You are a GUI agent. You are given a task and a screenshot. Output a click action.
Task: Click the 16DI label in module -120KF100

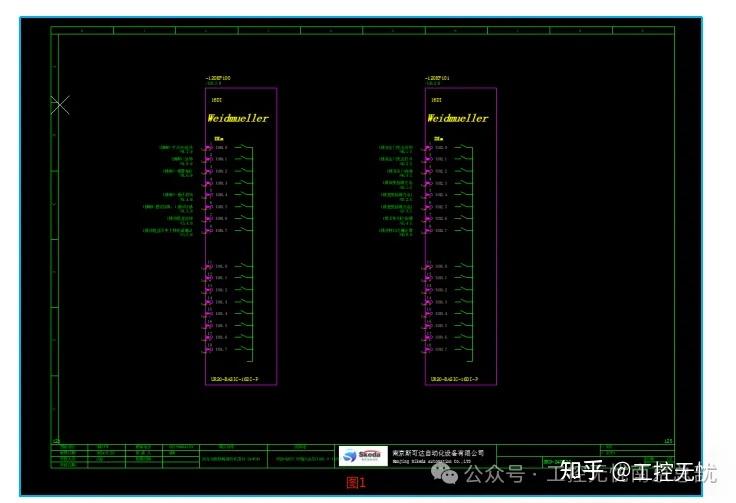pos(216,100)
